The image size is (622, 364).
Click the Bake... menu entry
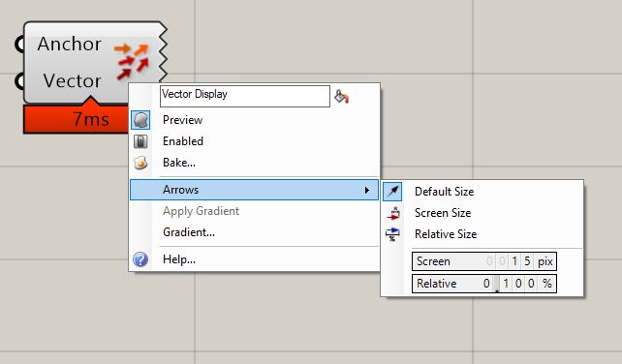(x=179, y=163)
